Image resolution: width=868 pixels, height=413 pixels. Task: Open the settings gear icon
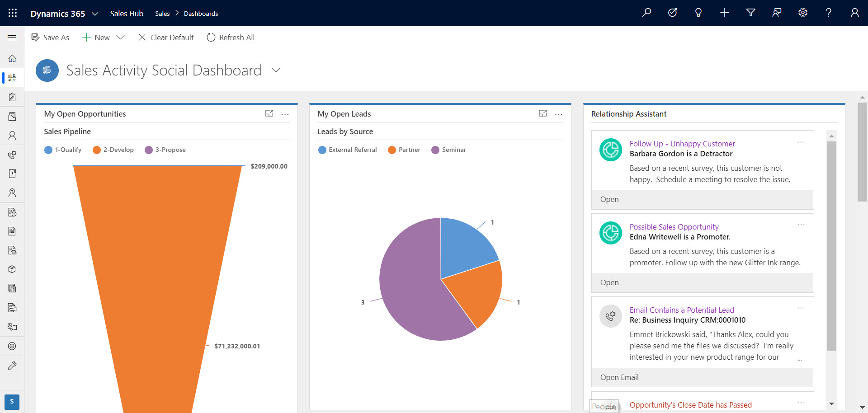803,13
